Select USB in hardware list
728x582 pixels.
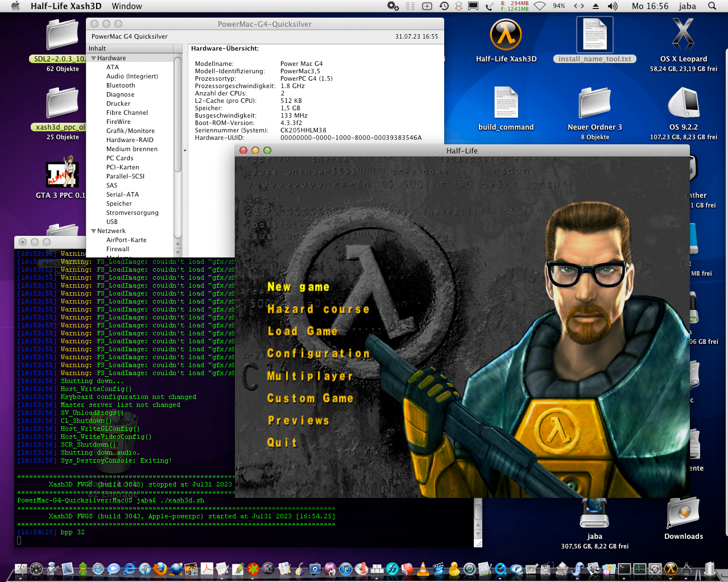click(x=112, y=222)
